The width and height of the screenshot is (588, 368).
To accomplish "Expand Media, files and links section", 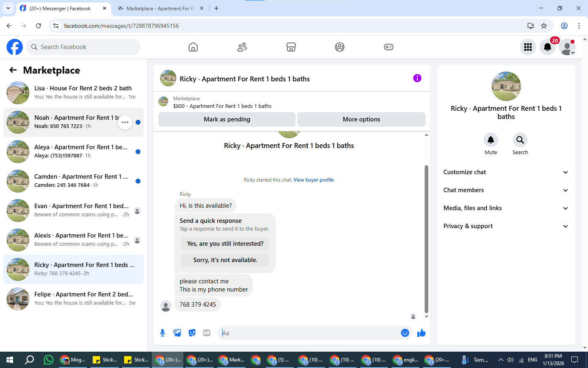I will click(506, 208).
